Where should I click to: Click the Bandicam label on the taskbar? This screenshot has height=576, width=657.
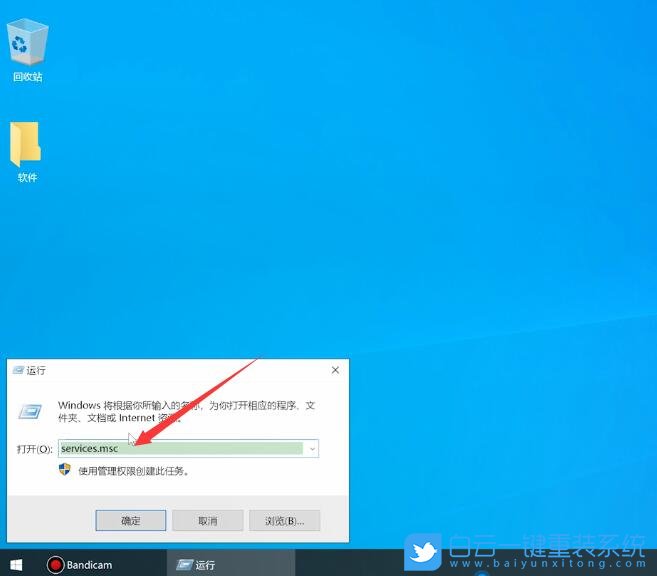click(x=89, y=565)
